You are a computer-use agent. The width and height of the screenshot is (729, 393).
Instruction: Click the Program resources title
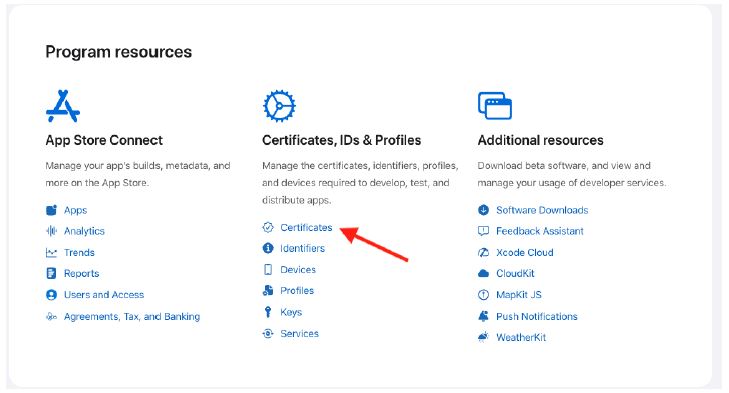coord(119,52)
